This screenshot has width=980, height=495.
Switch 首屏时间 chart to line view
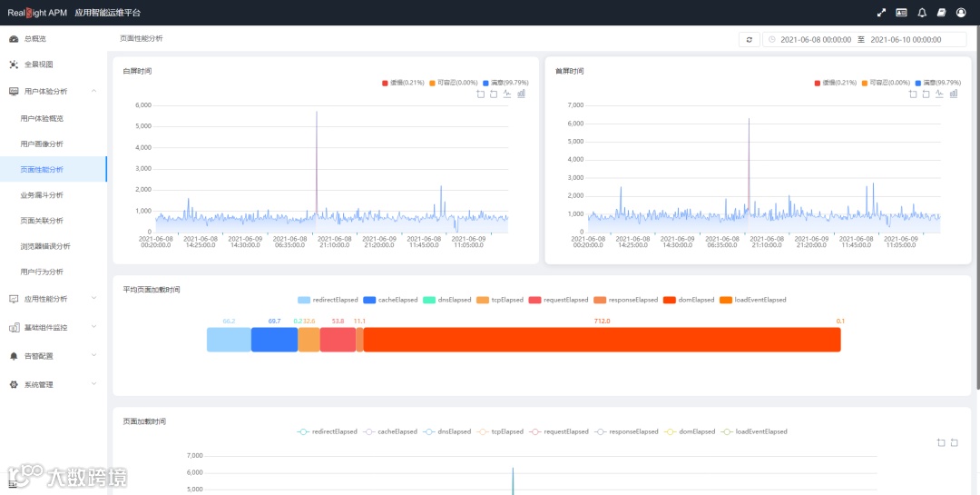940,94
